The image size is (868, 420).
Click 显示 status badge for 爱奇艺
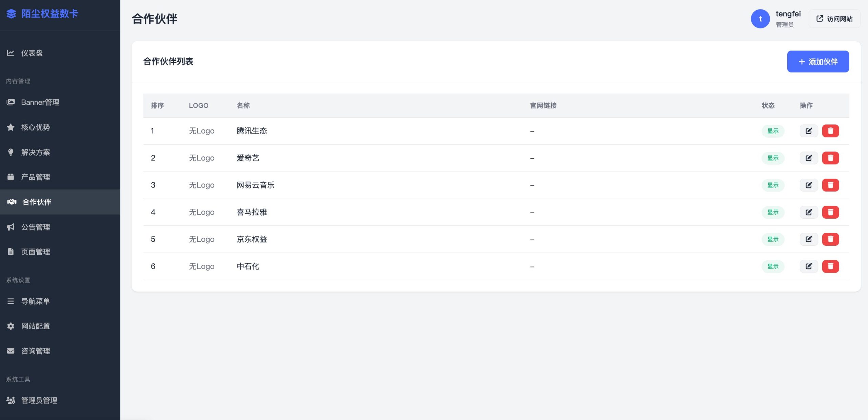[773, 158]
